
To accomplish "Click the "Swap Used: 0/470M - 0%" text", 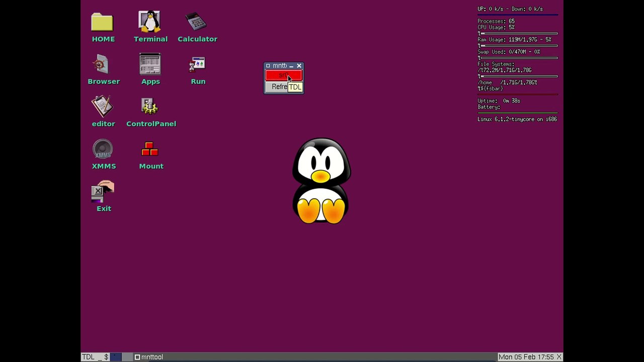I will click(509, 52).
